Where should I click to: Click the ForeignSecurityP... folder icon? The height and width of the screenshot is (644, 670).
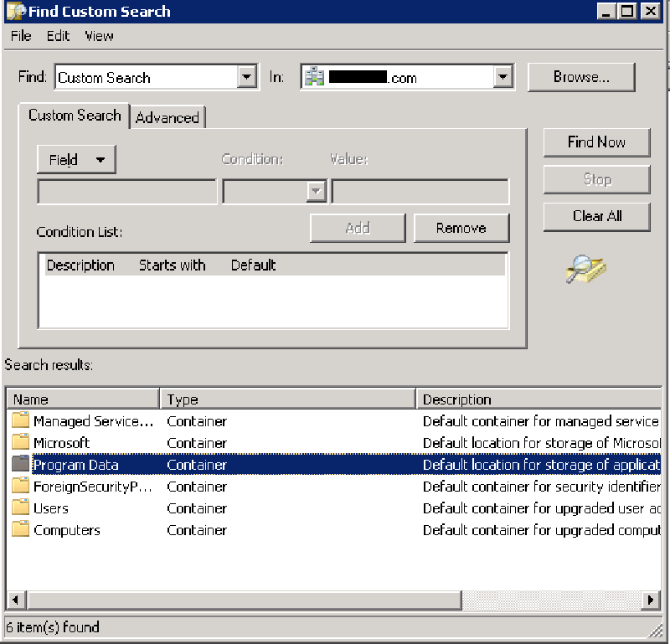[20, 486]
